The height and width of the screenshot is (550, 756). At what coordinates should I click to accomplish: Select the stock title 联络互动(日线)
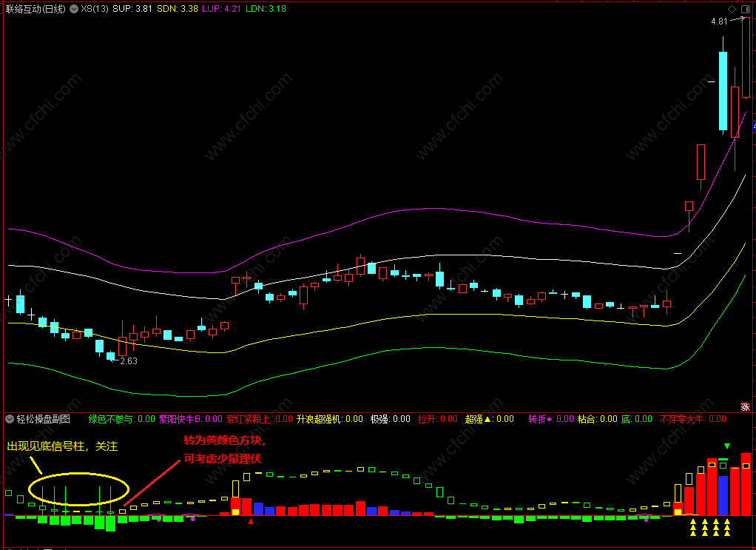click(x=36, y=9)
